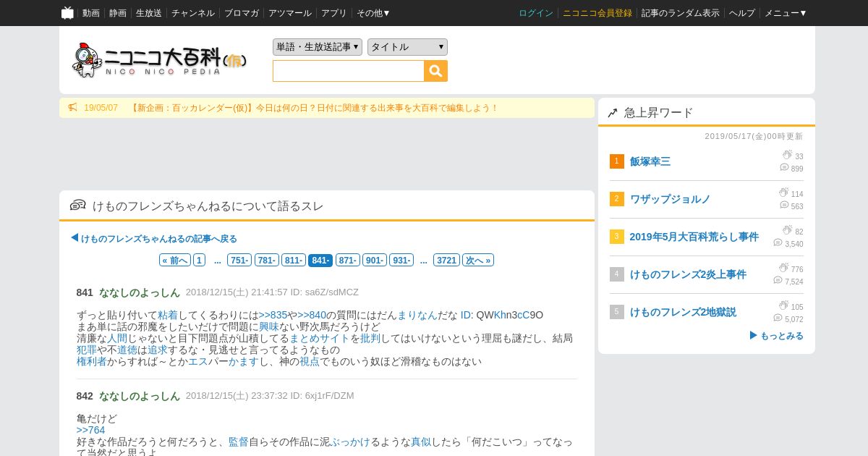868x456 pixels.
Task: Click the orange search magnifier button
Action: (436, 71)
